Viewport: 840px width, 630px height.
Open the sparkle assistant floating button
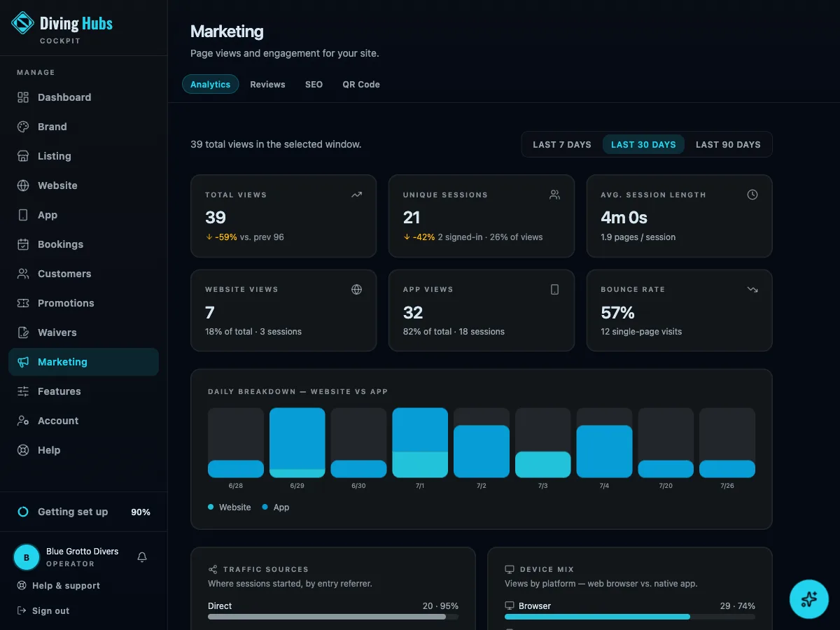(x=809, y=598)
